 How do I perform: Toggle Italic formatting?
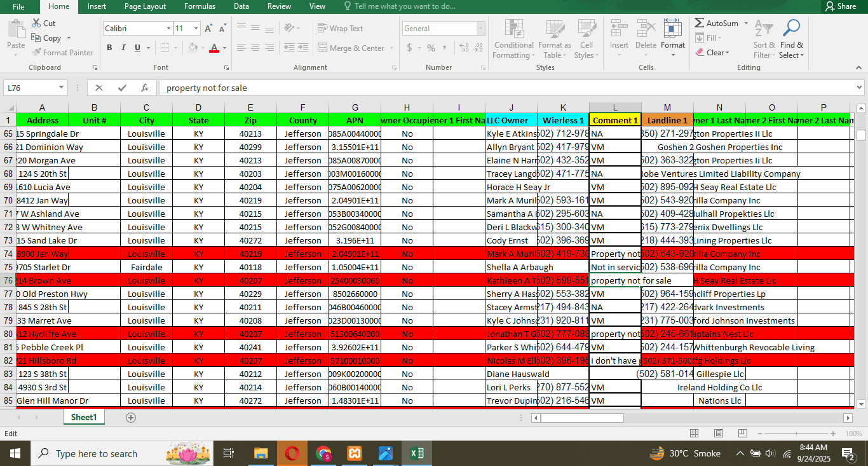click(x=123, y=48)
